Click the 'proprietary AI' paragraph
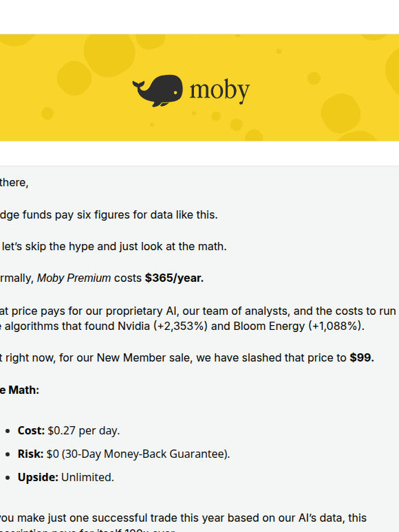 coord(198,319)
